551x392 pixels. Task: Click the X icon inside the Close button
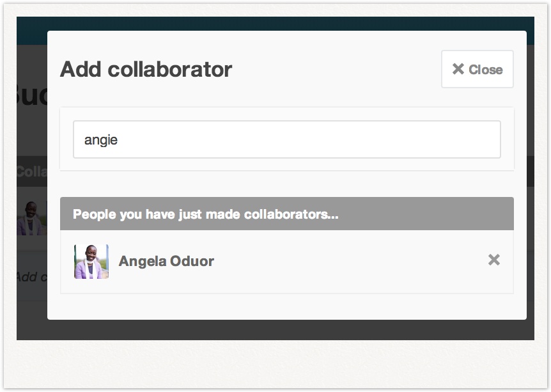pyautogui.click(x=458, y=69)
